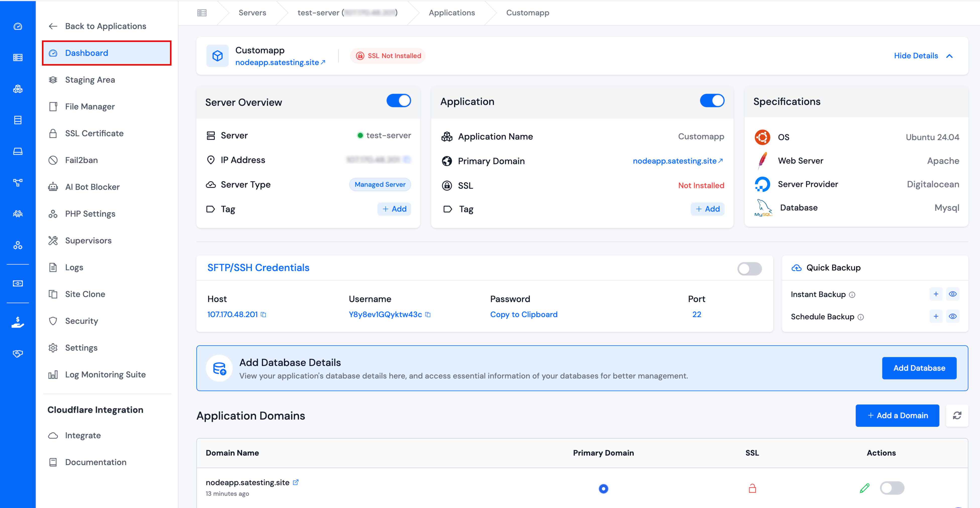Screen dimensions: 980x508
Task: Copy the SFTP host IP address
Action: (264, 315)
